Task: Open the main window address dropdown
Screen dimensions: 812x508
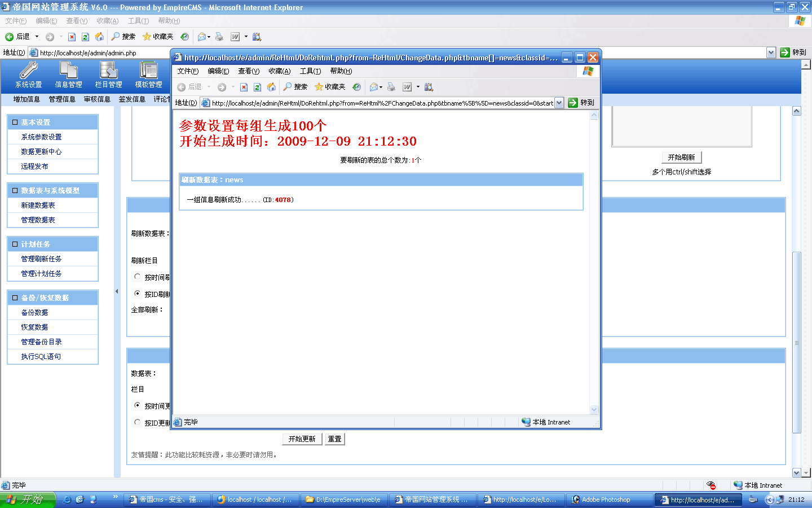Action: 771,52
